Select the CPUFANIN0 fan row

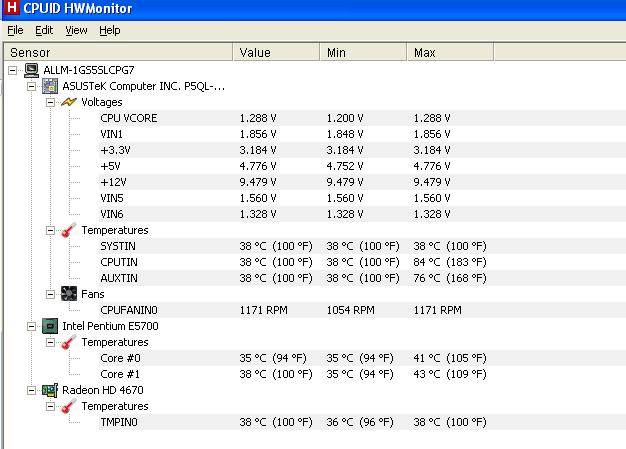(x=363, y=310)
